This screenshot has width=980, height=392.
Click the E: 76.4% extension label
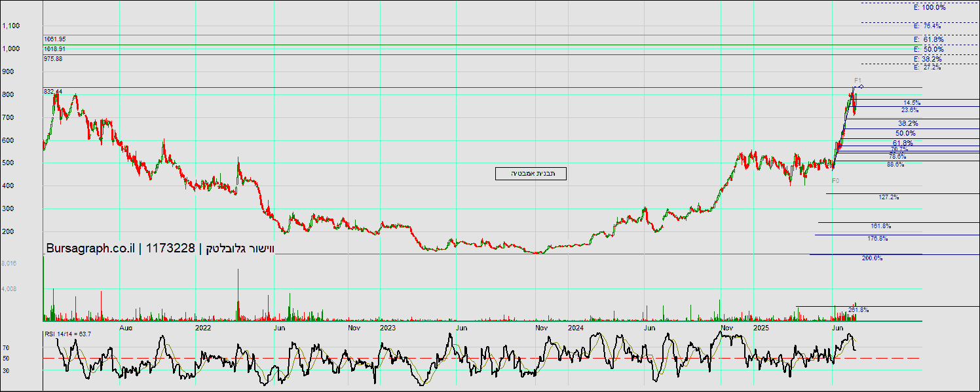pyautogui.click(x=927, y=26)
